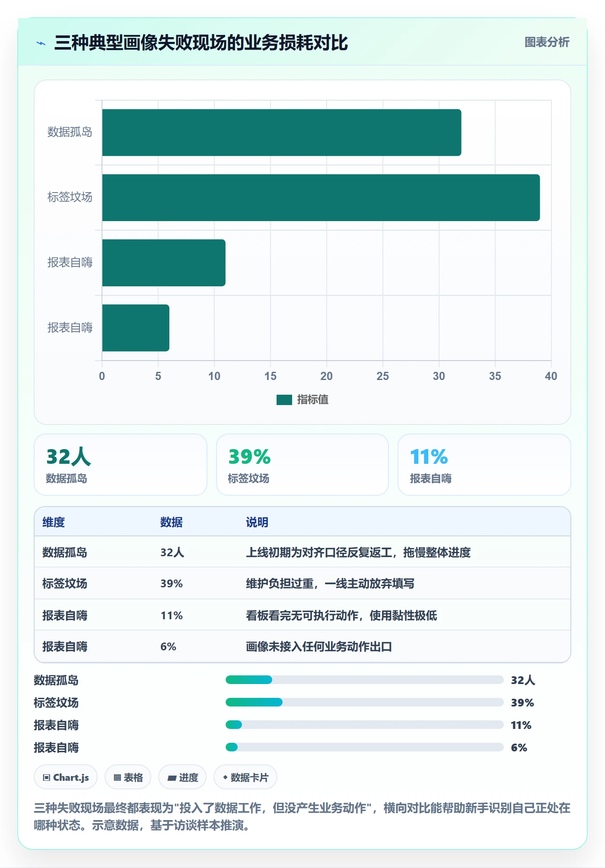Image resolution: width=605 pixels, height=868 pixels.
Task: Click the 维度 column header
Action: [54, 522]
